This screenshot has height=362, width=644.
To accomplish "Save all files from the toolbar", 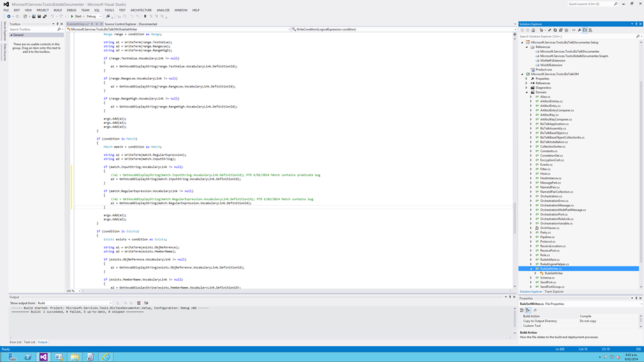I will coord(45,16).
